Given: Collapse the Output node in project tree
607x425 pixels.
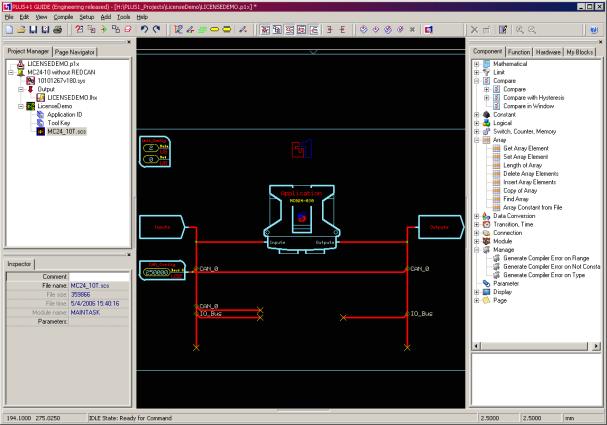Looking at the screenshot, I should 21,89.
